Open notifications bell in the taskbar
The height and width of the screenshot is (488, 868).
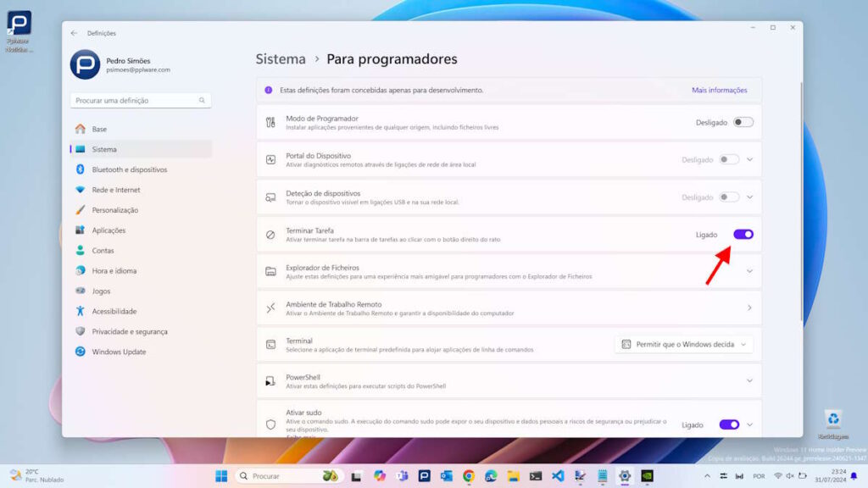(x=854, y=476)
